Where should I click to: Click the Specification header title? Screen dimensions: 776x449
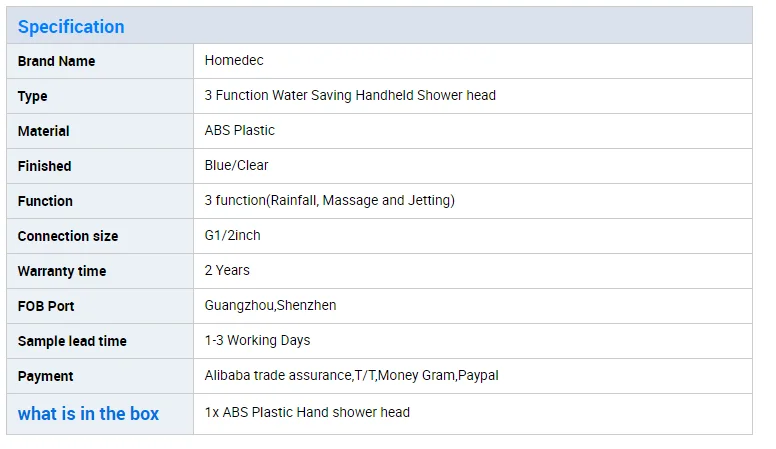pyautogui.click(x=71, y=27)
